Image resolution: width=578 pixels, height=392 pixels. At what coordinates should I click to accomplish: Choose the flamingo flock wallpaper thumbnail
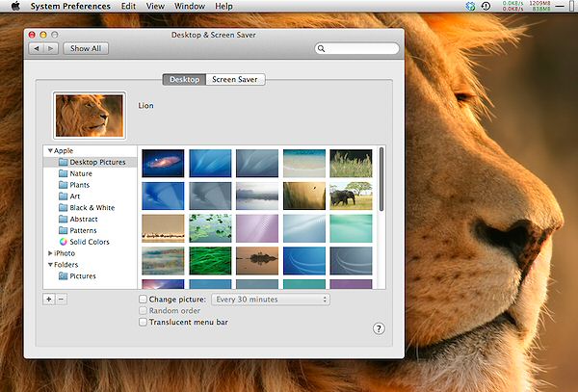pos(163,228)
